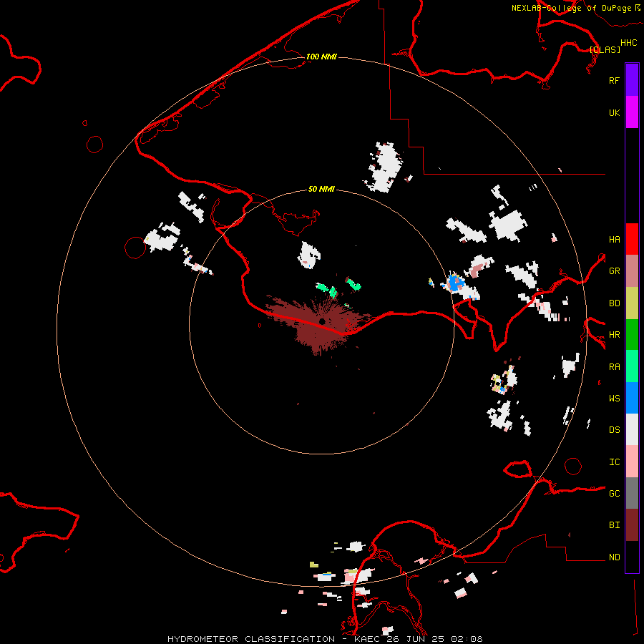This screenshot has height=644, width=644.
Task: Click the [CLAS] units label
Action: coord(605,49)
